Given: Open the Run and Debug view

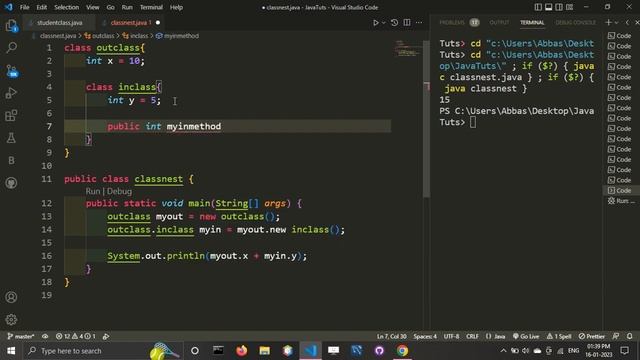Looking at the screenshot, I should click(11, 93).
